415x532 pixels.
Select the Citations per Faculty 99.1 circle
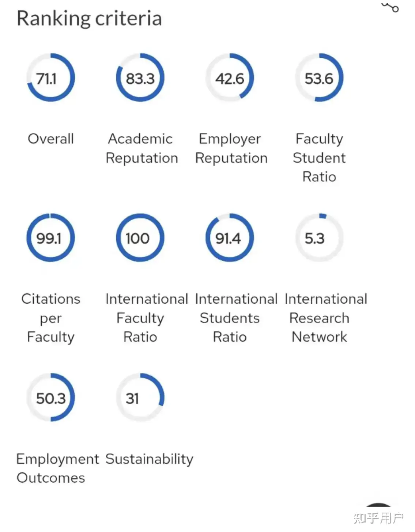point(50,238)
